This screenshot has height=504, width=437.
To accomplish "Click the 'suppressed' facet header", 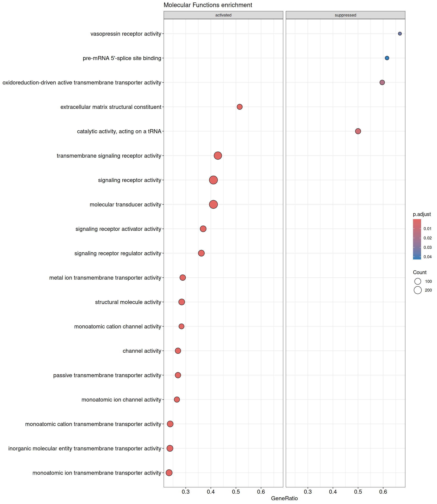I will point(345,15).
